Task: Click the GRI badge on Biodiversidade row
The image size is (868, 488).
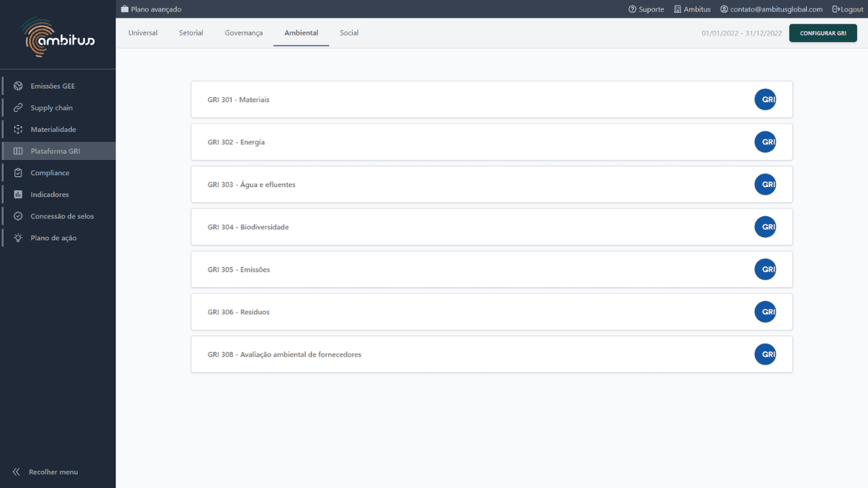Action: tap(766, 227)
